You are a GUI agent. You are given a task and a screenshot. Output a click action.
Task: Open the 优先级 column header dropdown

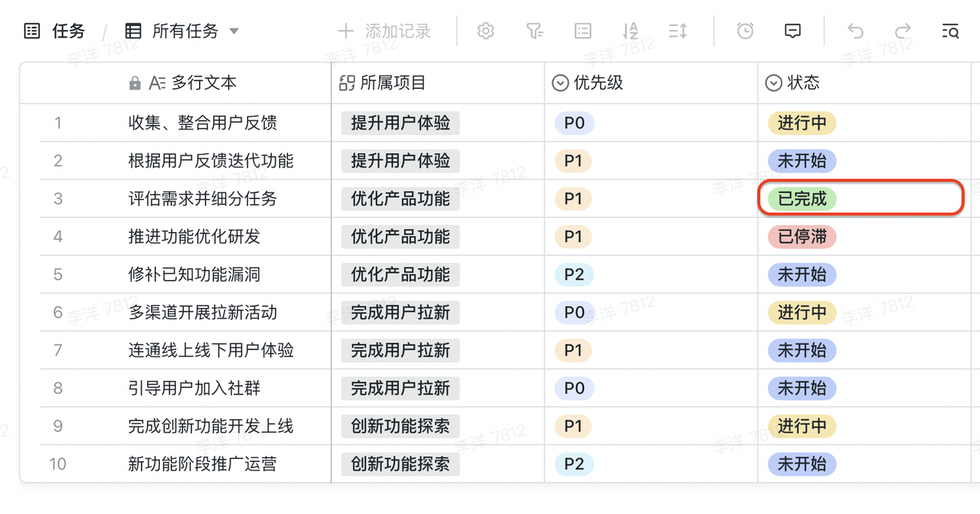click(560, 83)
